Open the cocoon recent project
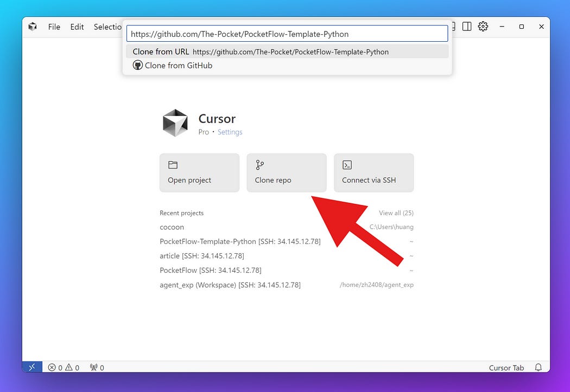This screenshot has height=392, width=570. coord(172,227)
